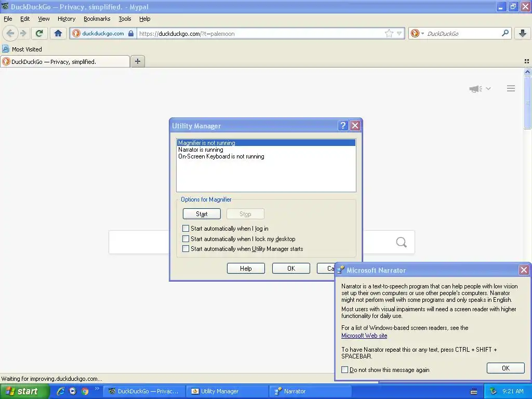Switch to Narrator taskbar button
Viewport: 532px width, 399px height.
point(310,391)
